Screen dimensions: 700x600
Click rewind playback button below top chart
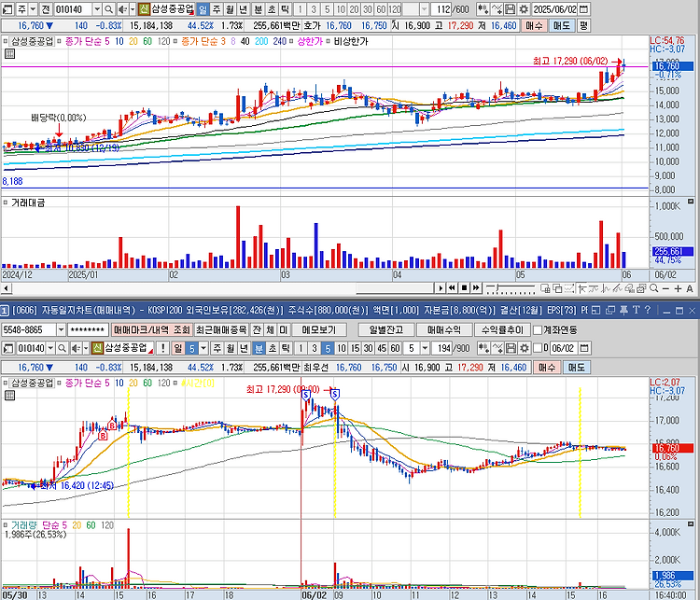tap(452, 288)
